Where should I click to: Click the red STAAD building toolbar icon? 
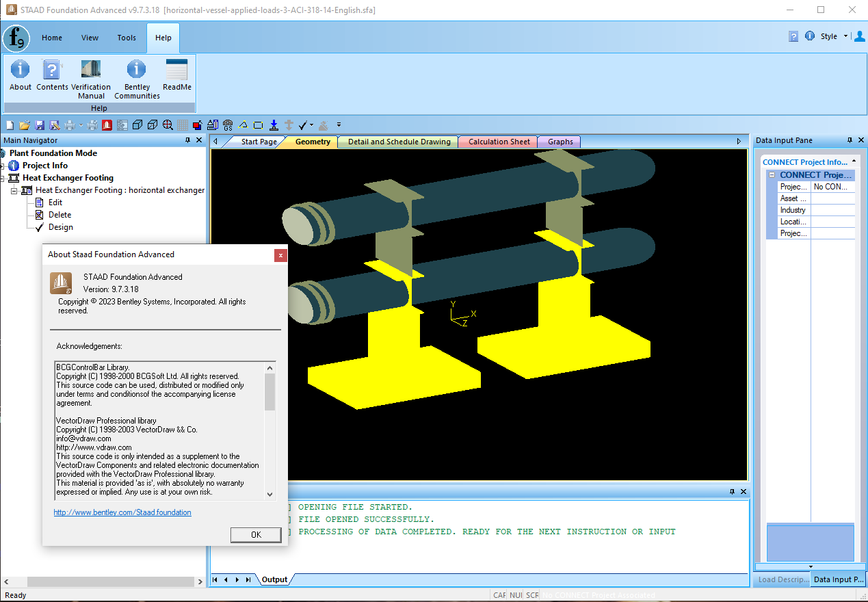107,125
